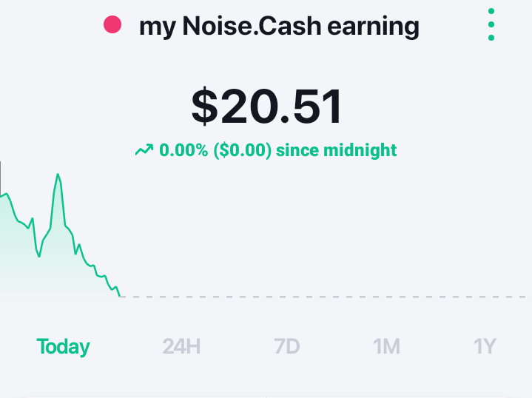This screenshot has width=532, height=398.
Task: Click the dashed gray baseline of the chart
Action: [323, 297]
